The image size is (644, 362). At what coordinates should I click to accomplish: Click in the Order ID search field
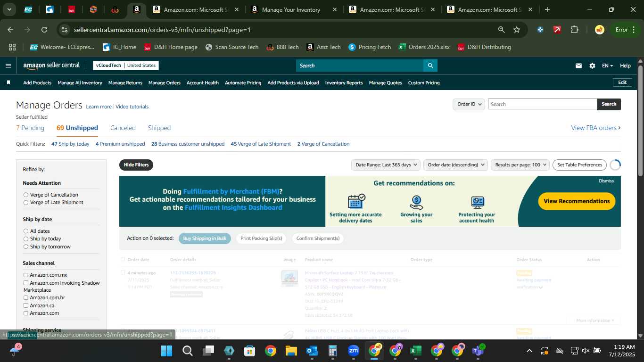[542, 104]
